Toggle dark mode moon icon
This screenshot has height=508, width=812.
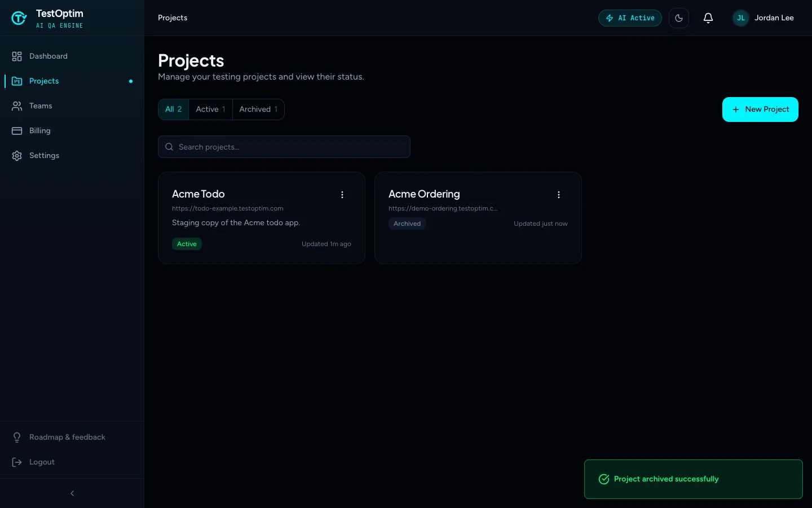click(x=679, y=18)
